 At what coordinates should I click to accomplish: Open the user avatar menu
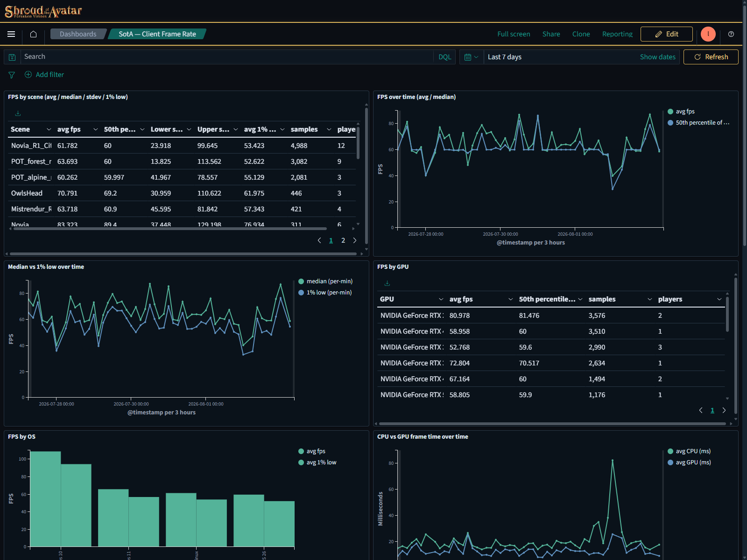(x=708, y=34)
